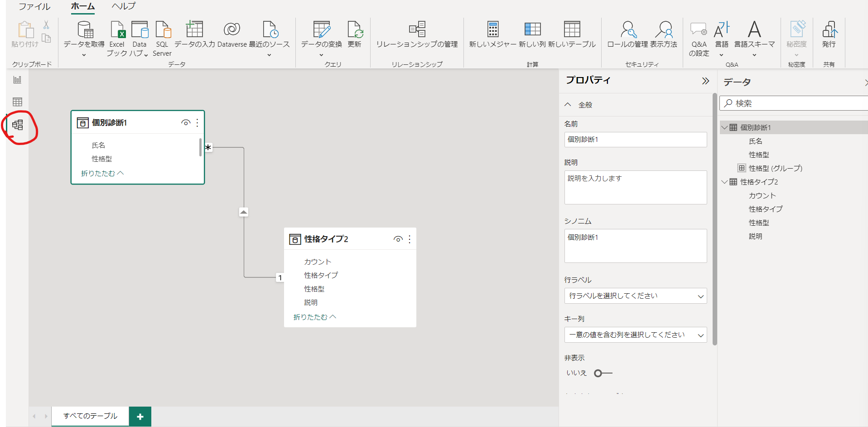Select the すべてのテーブル layout tab

coord(90,416)
